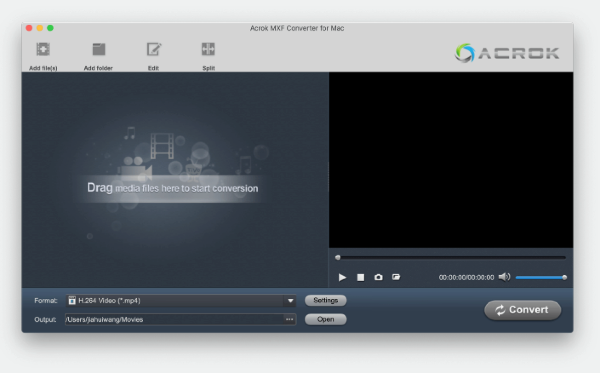Screen dimensions: 600x373
Task: Select the Split tool icon
Action: pos(209,49)
